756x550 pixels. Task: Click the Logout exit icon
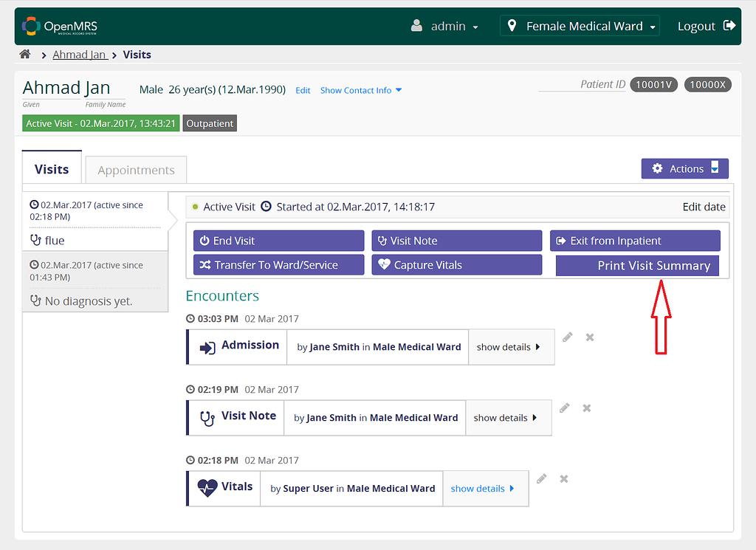coord(729,25)
